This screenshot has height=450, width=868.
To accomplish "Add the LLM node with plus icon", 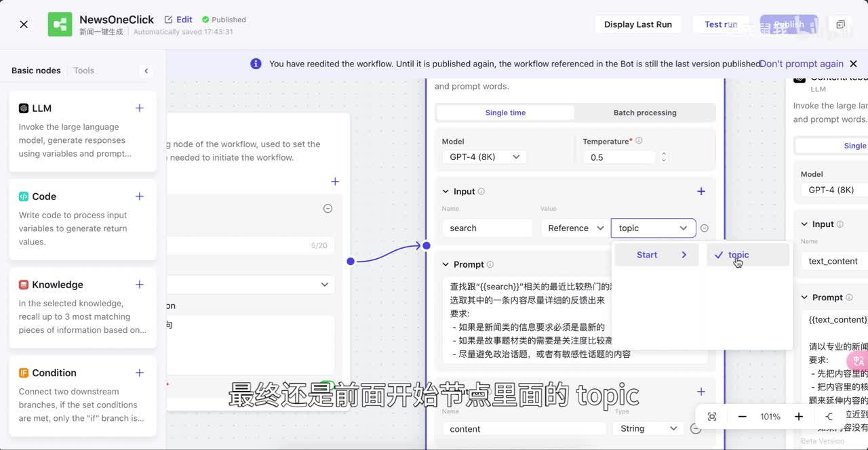I will [139, 108].
